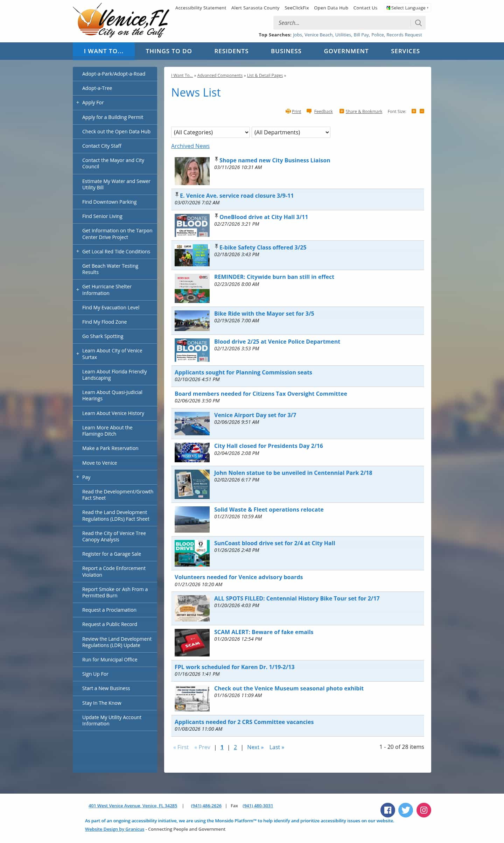504x843 pixels.
Task: Click the Feedback speech bubble icon
Action: pos(309,111)
